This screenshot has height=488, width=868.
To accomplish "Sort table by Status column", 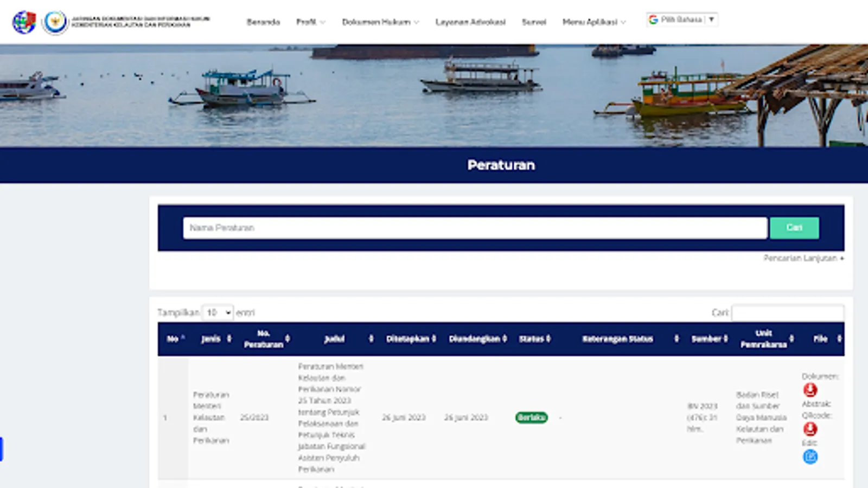I will (534, 339).
